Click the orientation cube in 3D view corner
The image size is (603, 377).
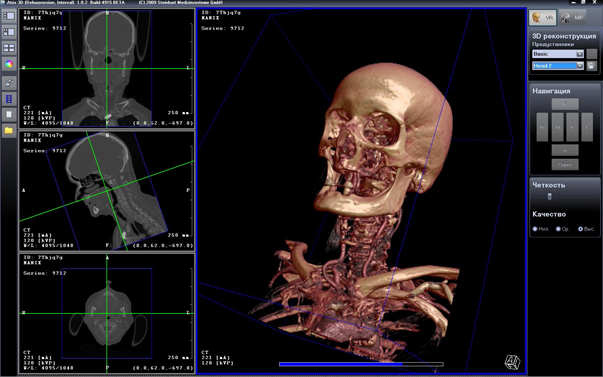click(x=512, y=362)
